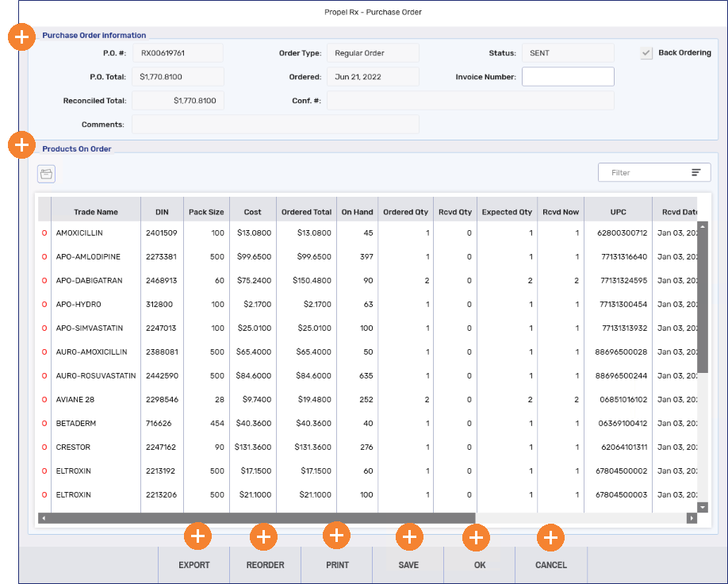Click the filter lines icon in Filter box
Image resolution: width=728 pixels, height=584 pixels.
(696, 172)
